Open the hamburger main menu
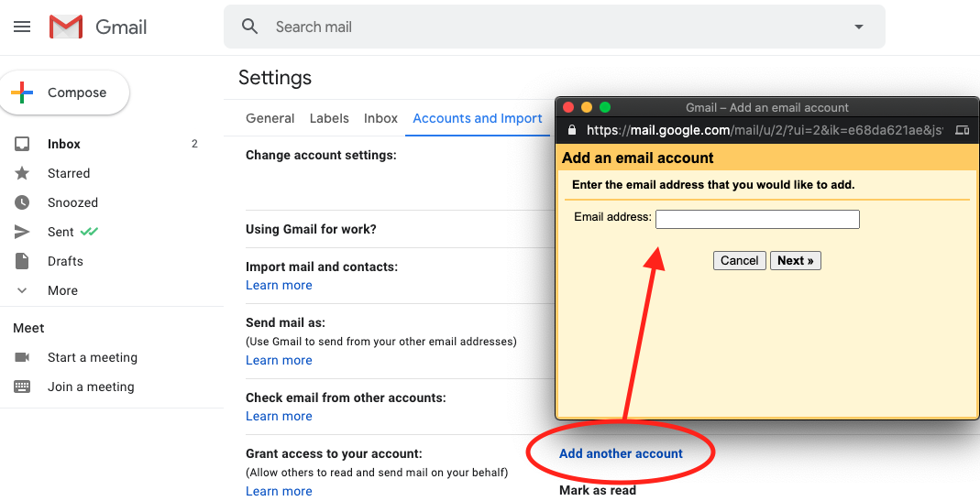Screen dimensions: 980x501 click(x=22, y=27)
